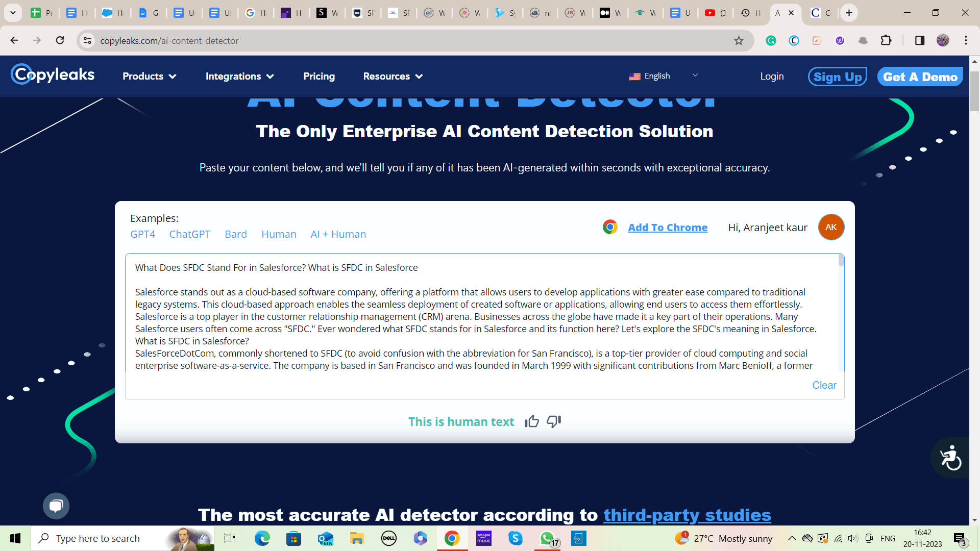Bookmark this page with the star icon
Viewport: 980px width, 551px height.
[x=739, y=40]
